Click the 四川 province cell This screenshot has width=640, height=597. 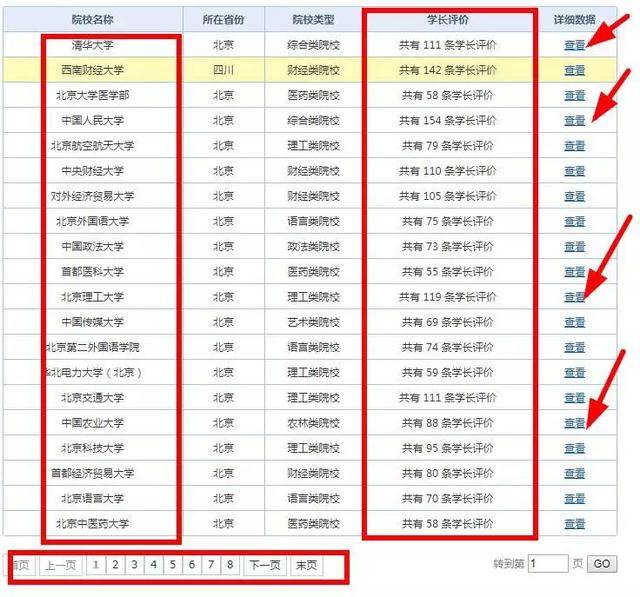click(223, 70)
